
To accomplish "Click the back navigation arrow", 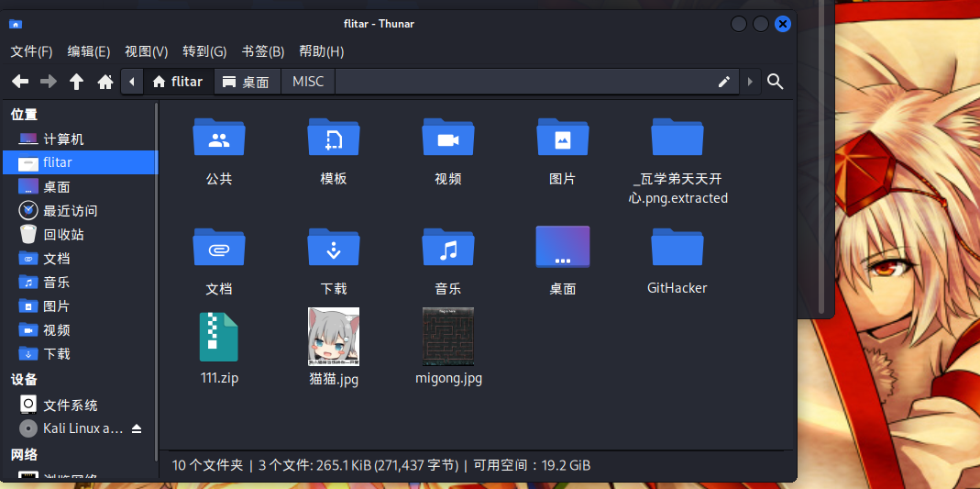I will (x=20, y=82).
